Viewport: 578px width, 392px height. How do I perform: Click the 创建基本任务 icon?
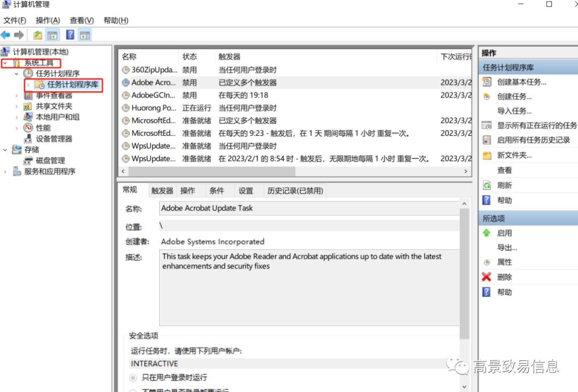click(486, 82)
